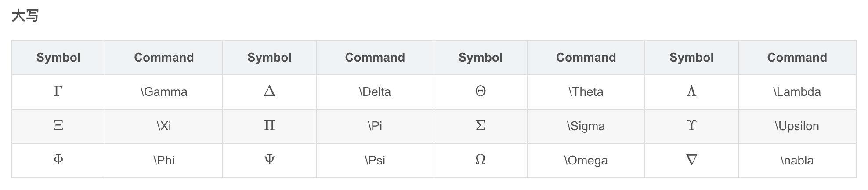Click the Psi symbol Ψ
Image resolution: width=868 pixels, height=190 pixels.
[269, 160]
